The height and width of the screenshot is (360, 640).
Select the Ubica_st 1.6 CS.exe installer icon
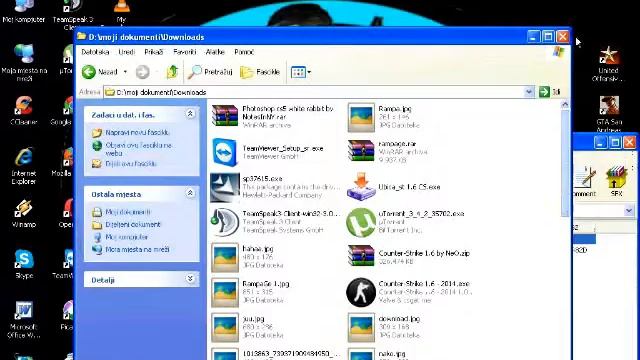[361, 187]
